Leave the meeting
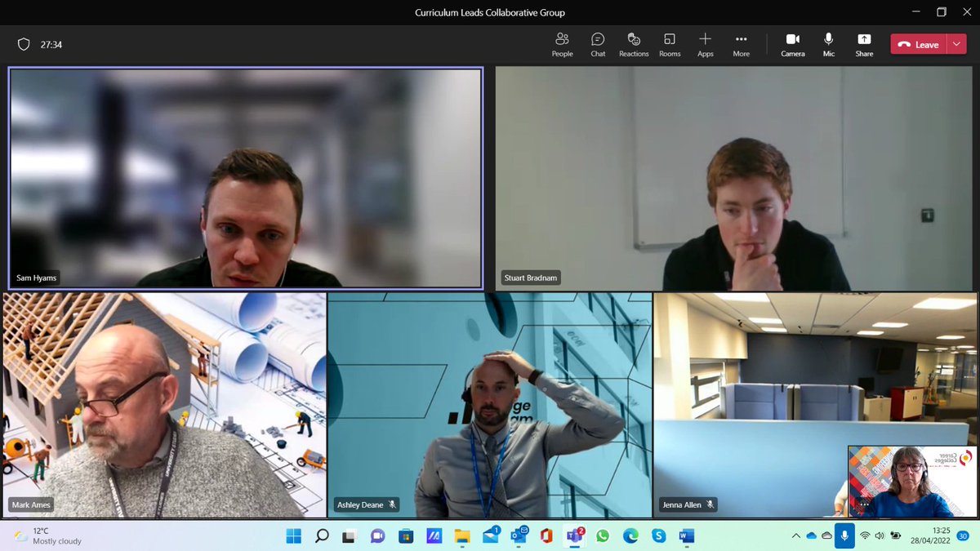The width and height of the screenshot is (980, 551). (918, 45)
